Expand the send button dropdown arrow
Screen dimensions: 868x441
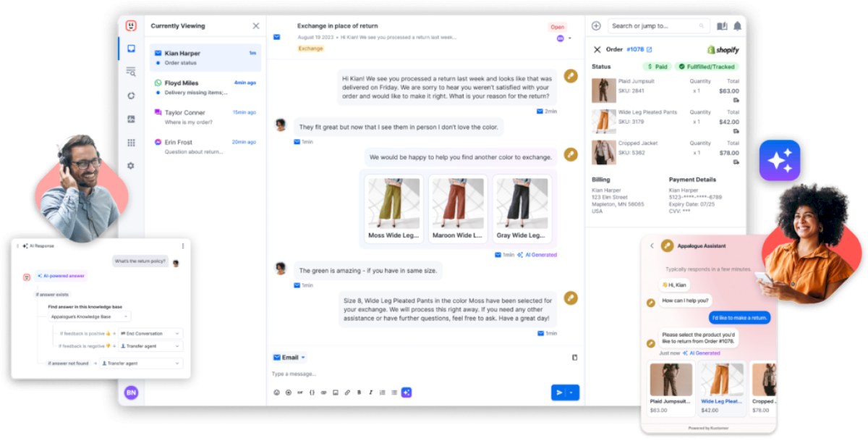click(571, 392)
